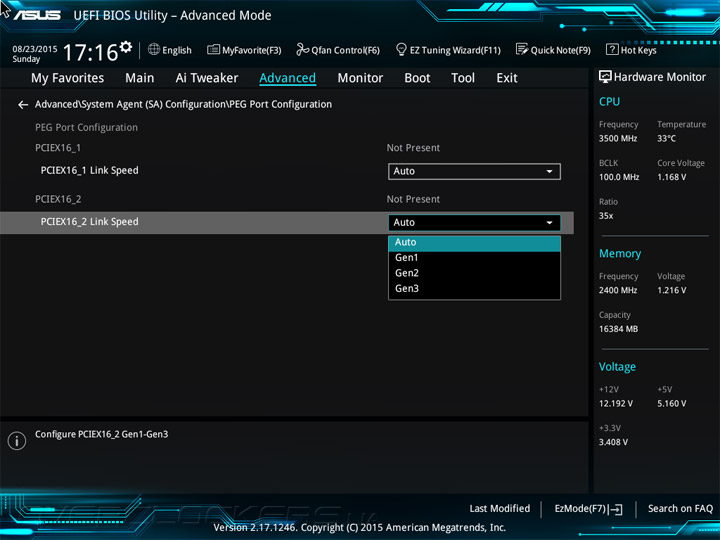Click the info icon beside help text

pyautogui.click(x=17, y=440)
